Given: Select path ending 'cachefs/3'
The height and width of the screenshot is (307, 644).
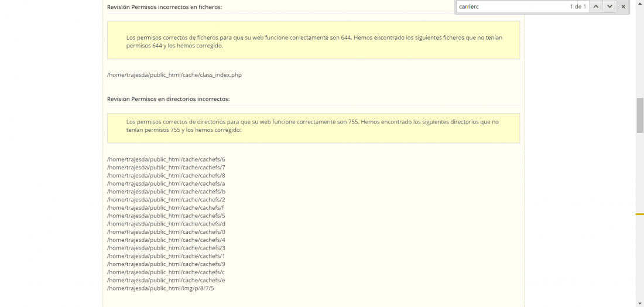Looking at the screenshot, I should 166,248.
